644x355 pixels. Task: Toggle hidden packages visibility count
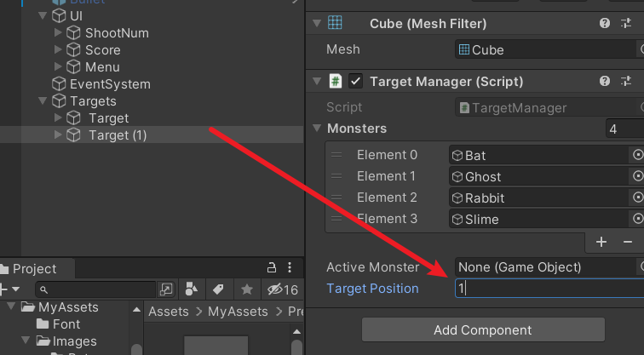(x=282, y=289)
